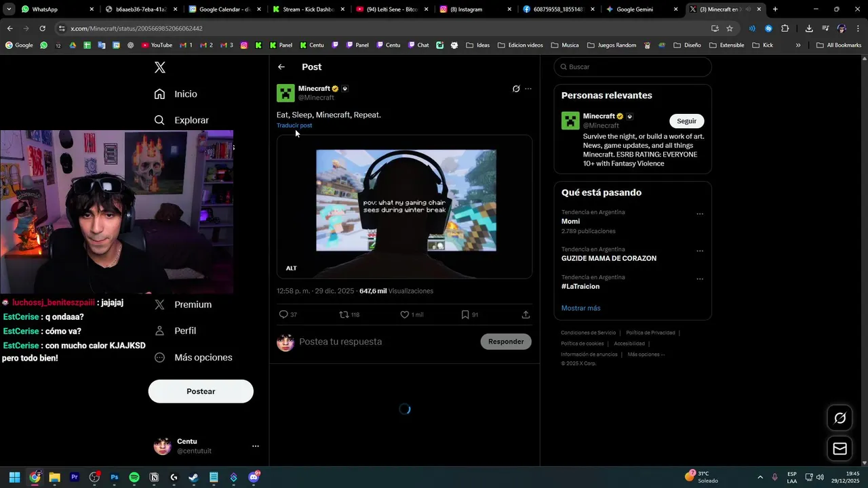Click reply comment icon with 37

[x=288, y=314]
